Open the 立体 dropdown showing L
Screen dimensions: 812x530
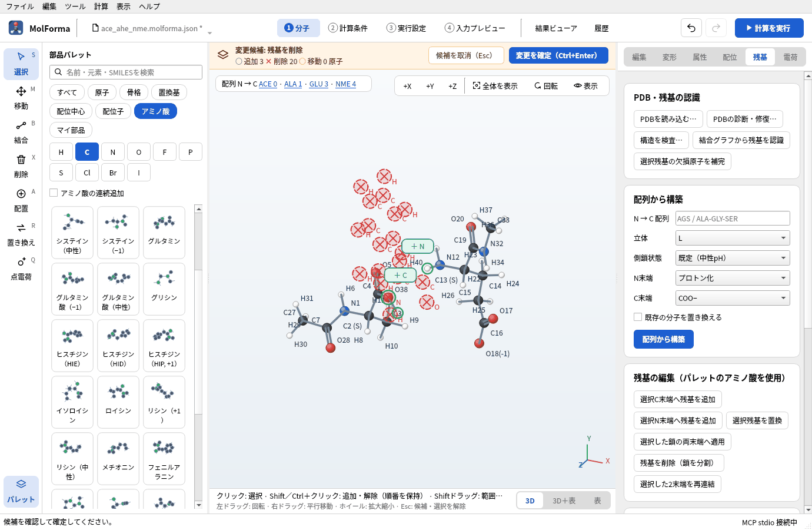point(733,238)
